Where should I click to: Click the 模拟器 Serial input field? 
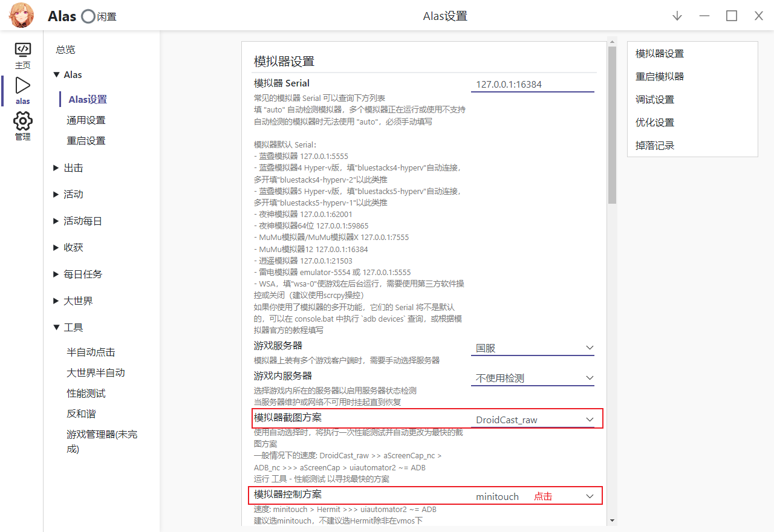point(532,84)
